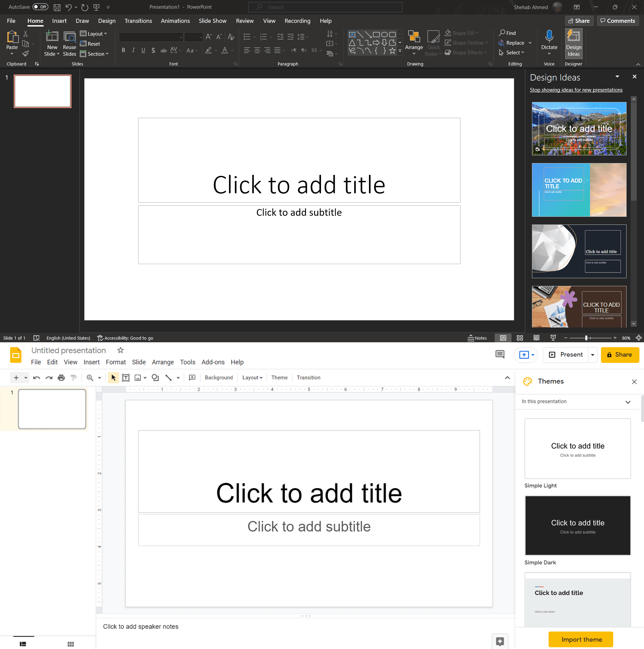Screen dimensions: 644x649
Task: Click the text box tool in Slides toolbar
Action: click(125, 378)
